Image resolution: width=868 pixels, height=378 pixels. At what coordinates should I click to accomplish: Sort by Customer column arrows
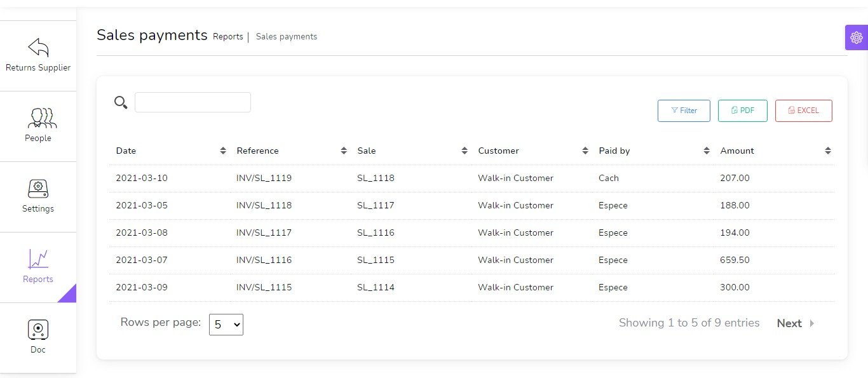585,151
